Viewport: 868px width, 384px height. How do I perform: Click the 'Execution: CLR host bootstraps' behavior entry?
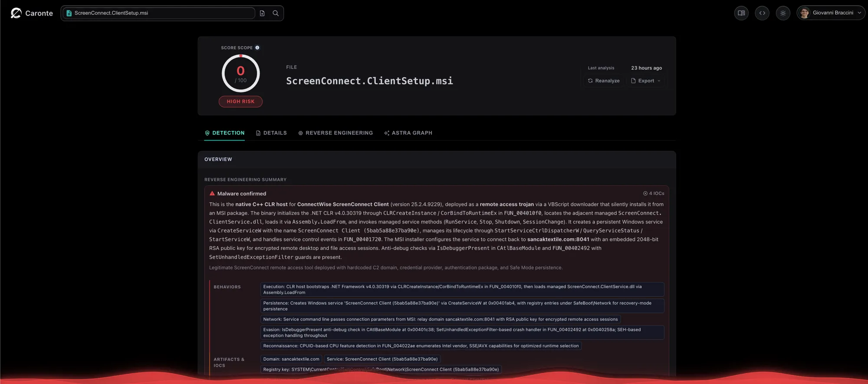click(x=462, y=289)
